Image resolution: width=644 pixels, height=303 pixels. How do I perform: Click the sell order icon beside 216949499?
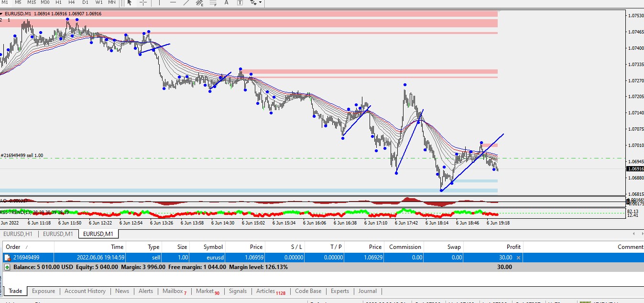coord(7,258)
